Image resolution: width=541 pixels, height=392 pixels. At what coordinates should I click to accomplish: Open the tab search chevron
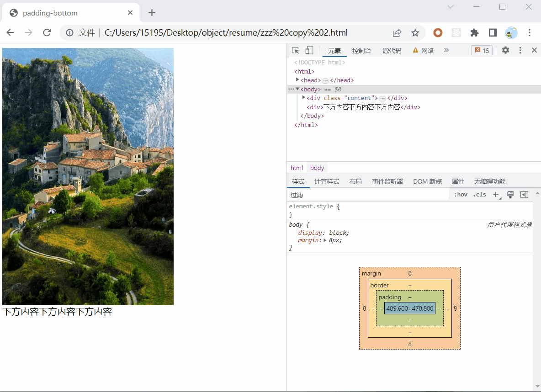pos(450,7)
